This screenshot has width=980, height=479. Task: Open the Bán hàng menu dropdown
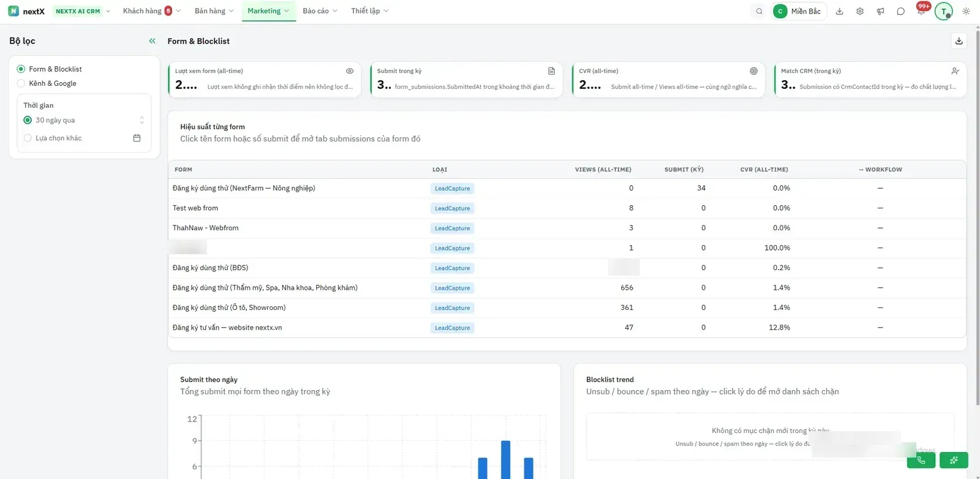click(x=214, y=11)
